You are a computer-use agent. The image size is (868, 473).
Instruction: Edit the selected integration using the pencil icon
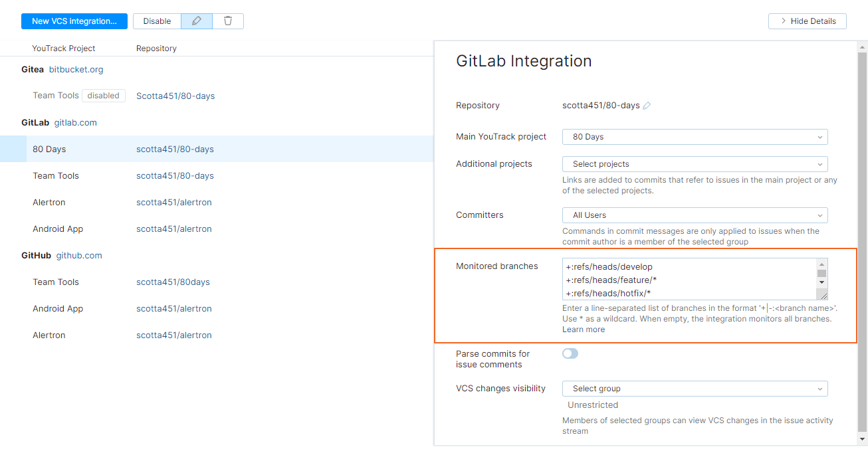196,21
